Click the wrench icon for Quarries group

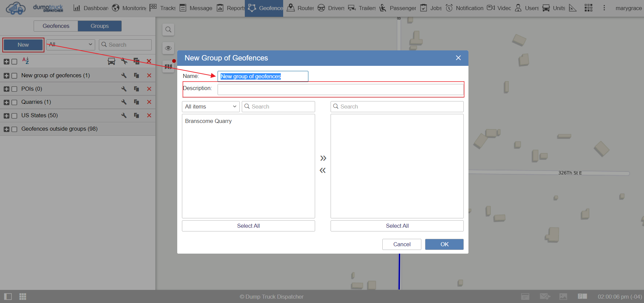click(124, 102)
